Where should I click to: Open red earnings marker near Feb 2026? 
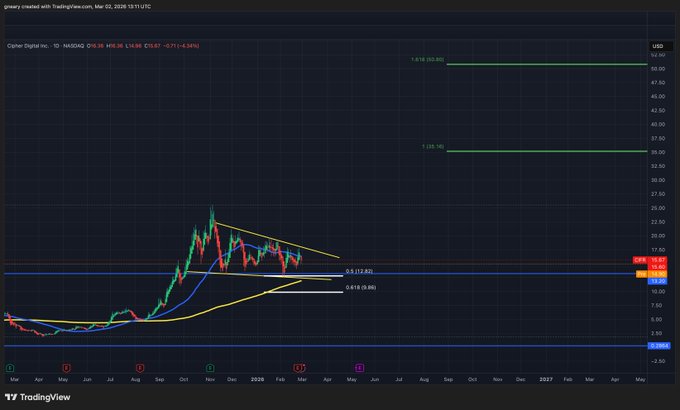coord(298,368)
